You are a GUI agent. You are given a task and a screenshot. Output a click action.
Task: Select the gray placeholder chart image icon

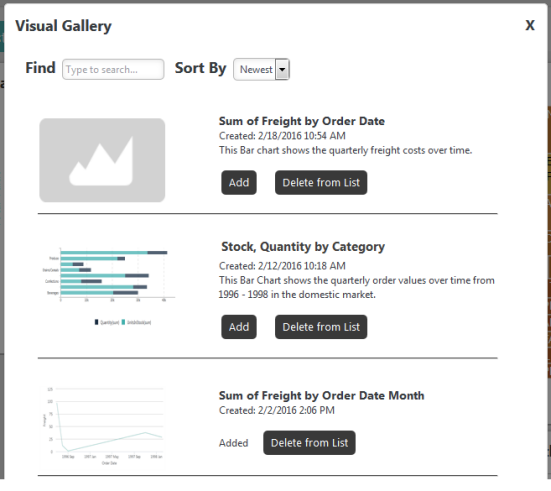click(102, 160)
